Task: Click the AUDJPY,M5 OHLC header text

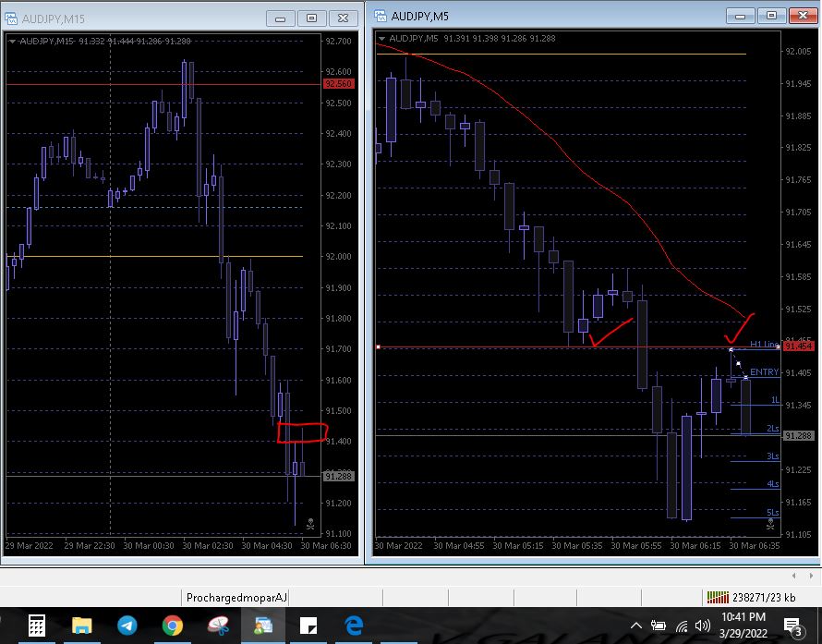Action: (x=472, y=38)
